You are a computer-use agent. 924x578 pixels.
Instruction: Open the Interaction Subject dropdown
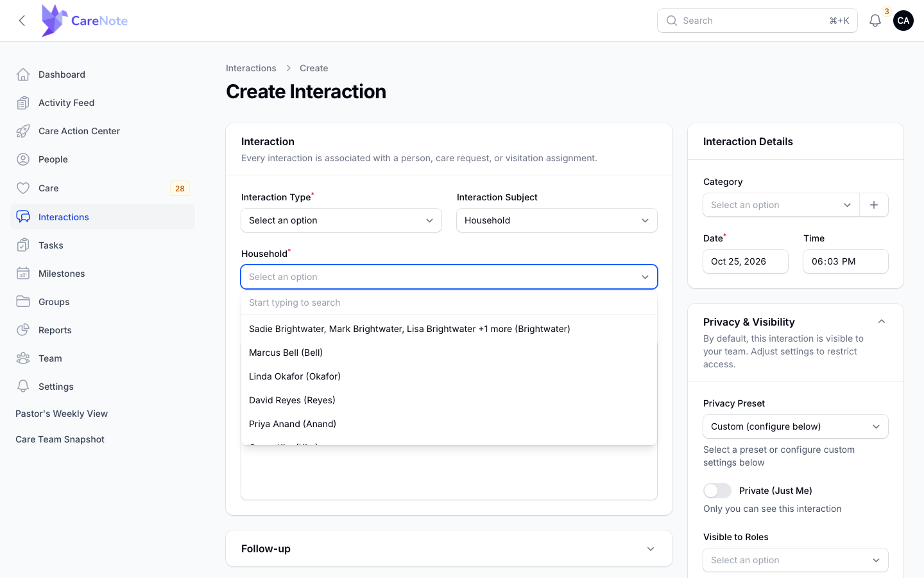pyautogui.click(x=557, y=220)
